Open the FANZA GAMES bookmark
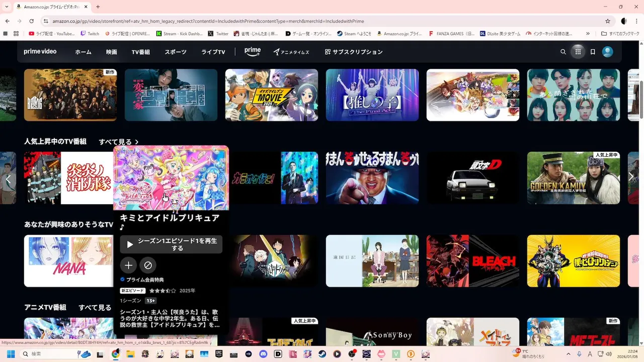 [x=451, y=34]
